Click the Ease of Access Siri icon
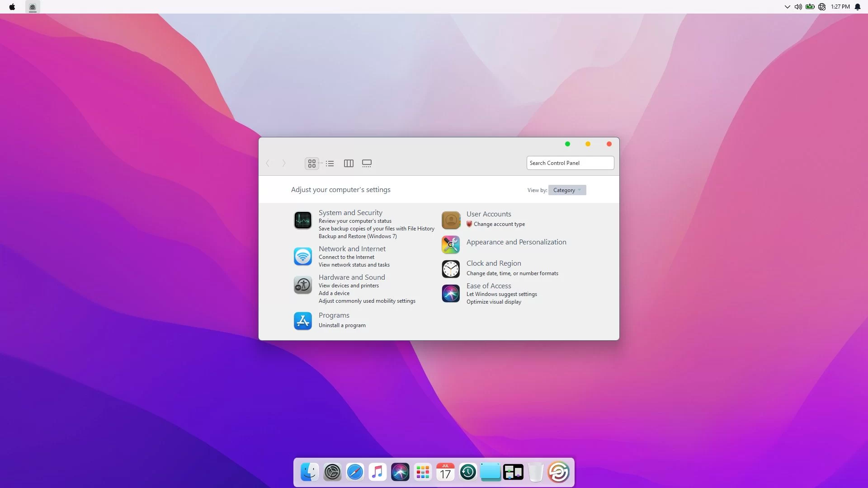The width and height of the screenshot is (868, 488). click(x=451, y=293)
